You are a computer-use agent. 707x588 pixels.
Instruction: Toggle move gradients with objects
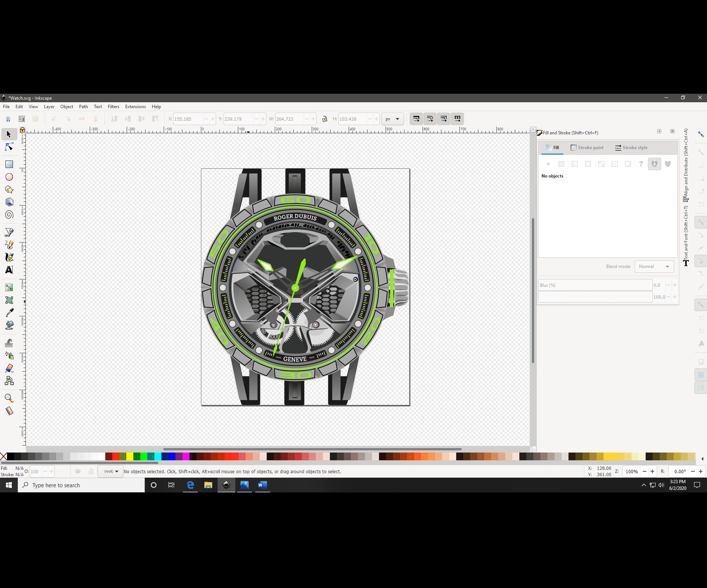(x=444, y=119)
